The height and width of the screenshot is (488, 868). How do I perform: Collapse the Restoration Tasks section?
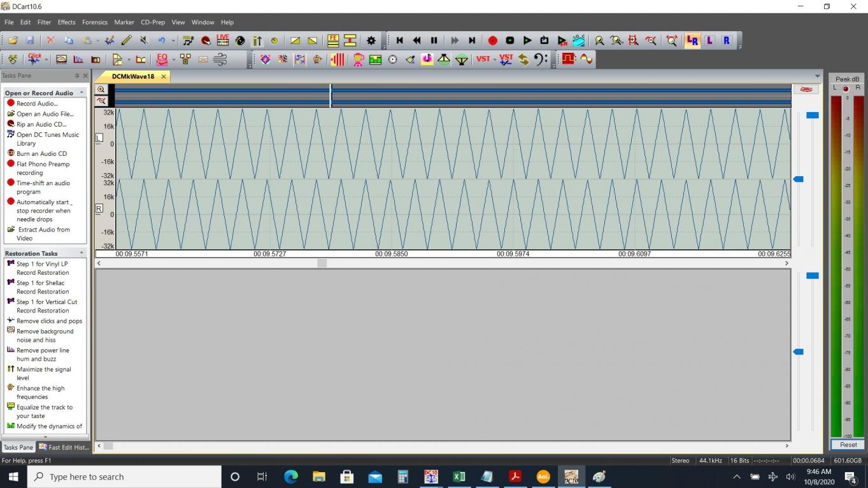coord(82,253)
